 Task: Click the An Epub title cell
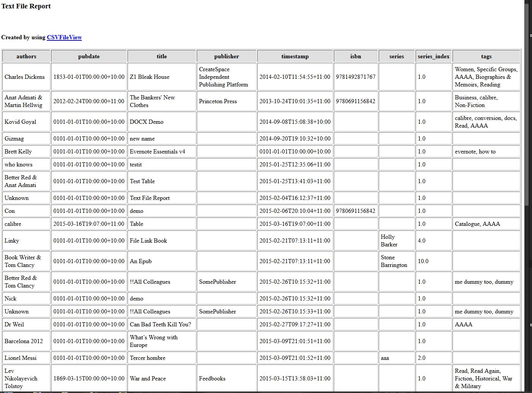click(162, 261)
